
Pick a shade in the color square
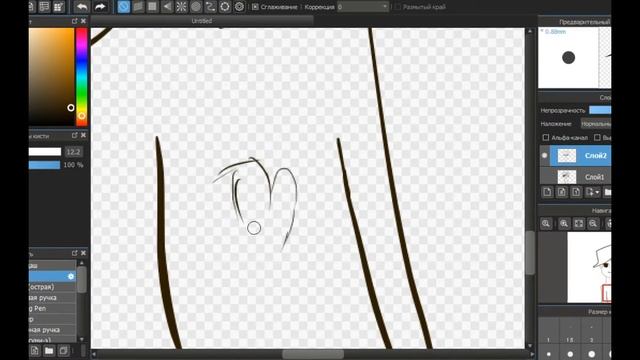coord(51,76)
